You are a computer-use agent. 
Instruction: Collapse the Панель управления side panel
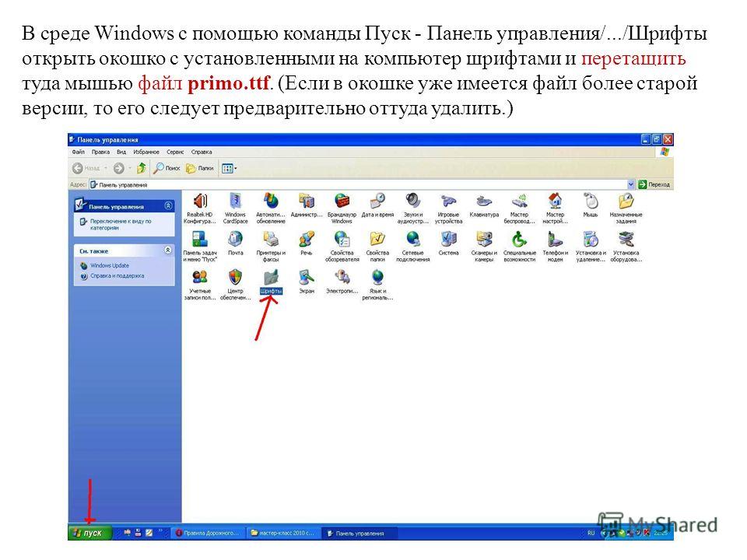(168, 205)
